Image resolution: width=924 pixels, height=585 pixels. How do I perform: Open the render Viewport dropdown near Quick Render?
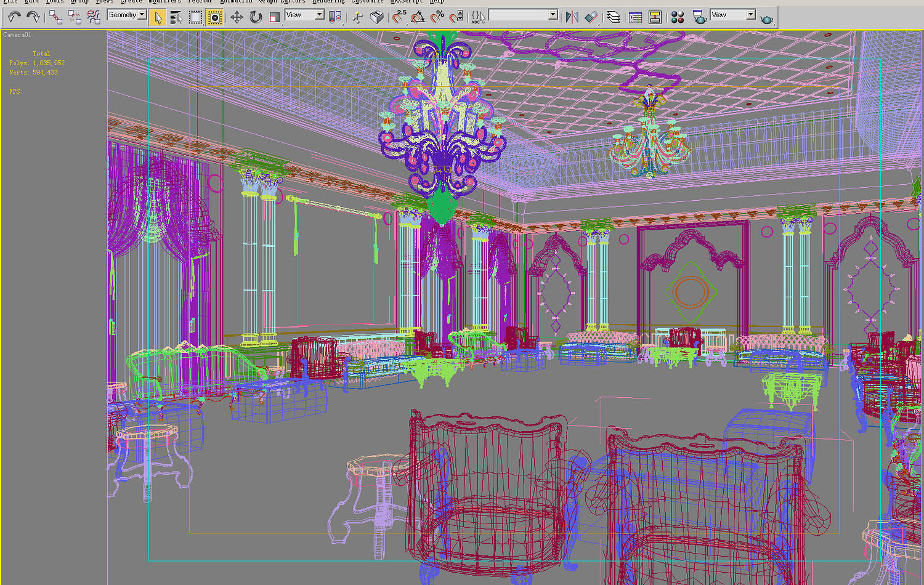tap(750, 14)
